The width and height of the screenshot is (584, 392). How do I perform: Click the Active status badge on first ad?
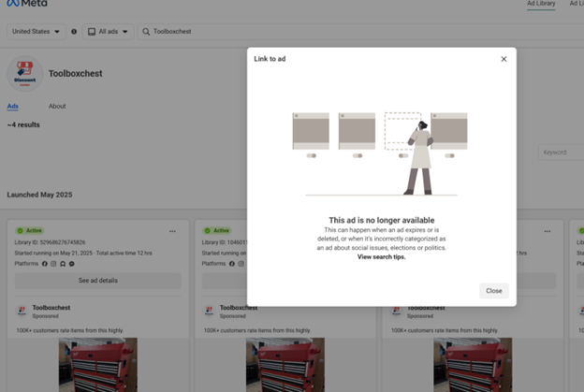pos(29,231)
